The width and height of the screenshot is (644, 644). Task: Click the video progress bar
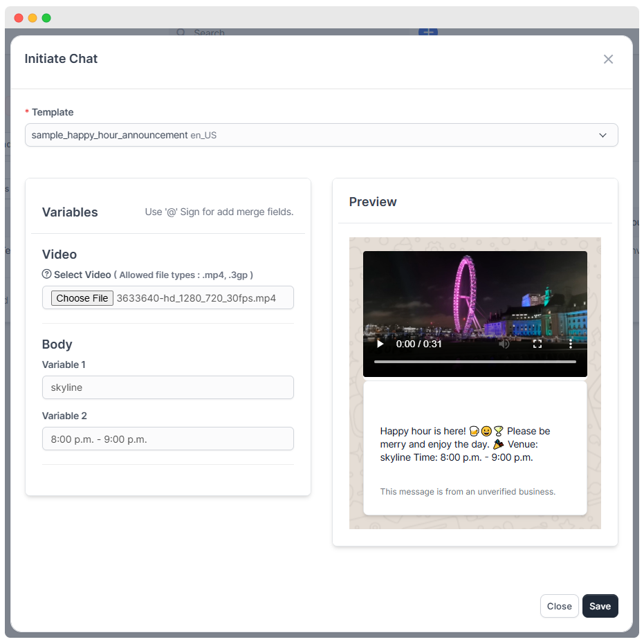point(475,362)
